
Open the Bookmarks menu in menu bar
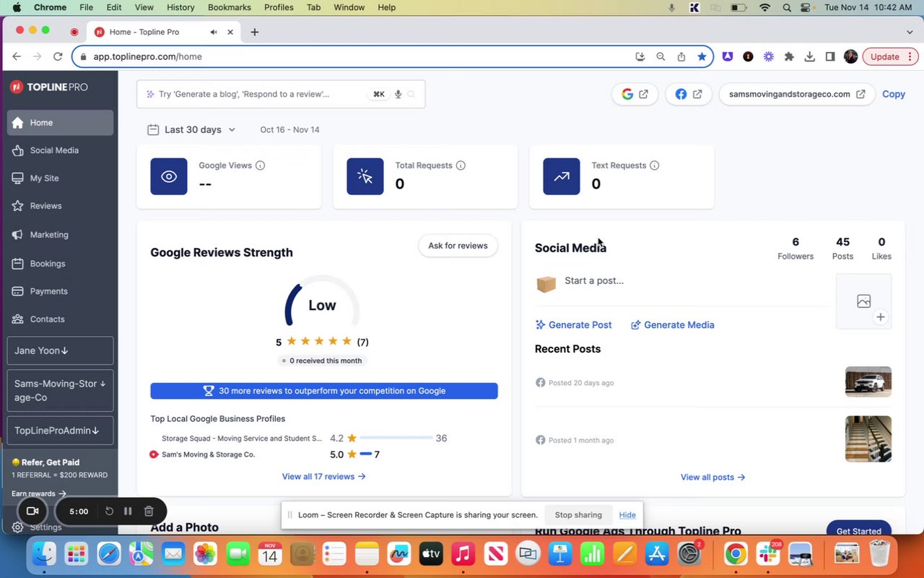pos(230,7)
